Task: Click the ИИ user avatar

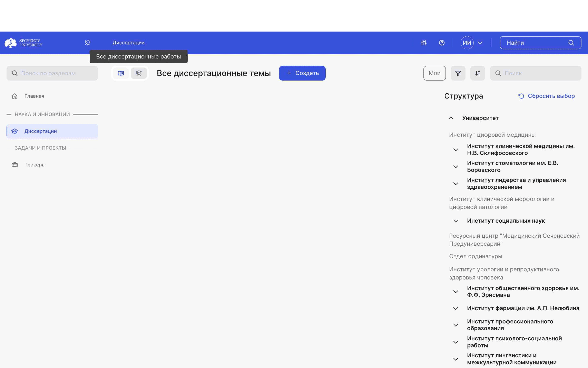Action: [x=467, y=43]
